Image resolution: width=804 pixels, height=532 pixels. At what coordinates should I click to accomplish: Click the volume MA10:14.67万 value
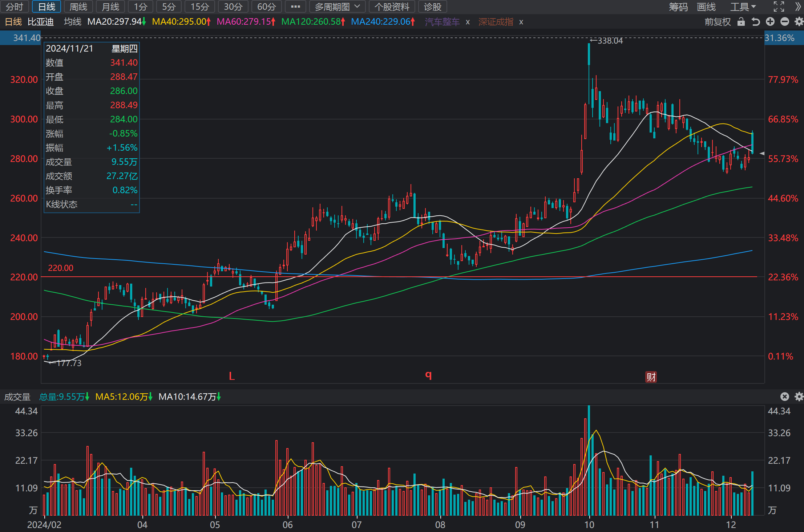click(x=190, y=397)
